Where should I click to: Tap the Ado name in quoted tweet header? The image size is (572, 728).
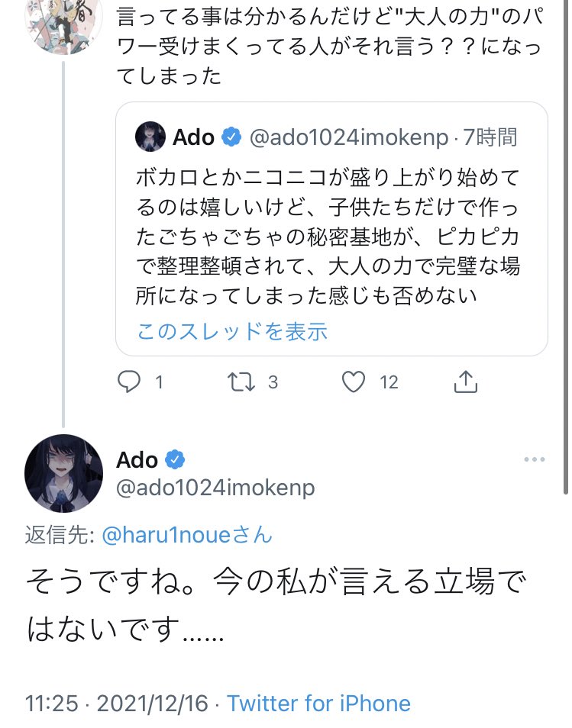pos(193,137)
